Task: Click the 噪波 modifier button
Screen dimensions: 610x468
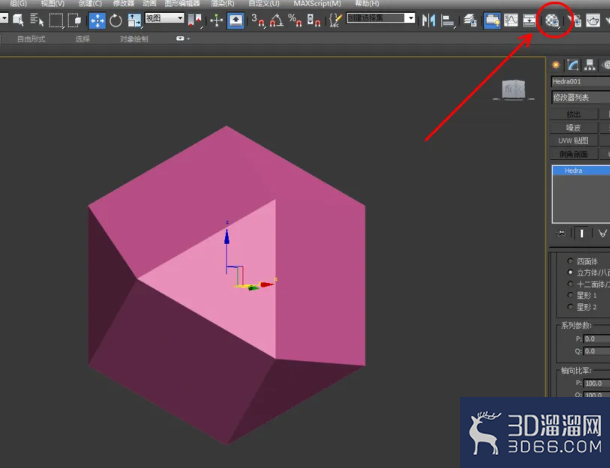Action: pos(574,128)
